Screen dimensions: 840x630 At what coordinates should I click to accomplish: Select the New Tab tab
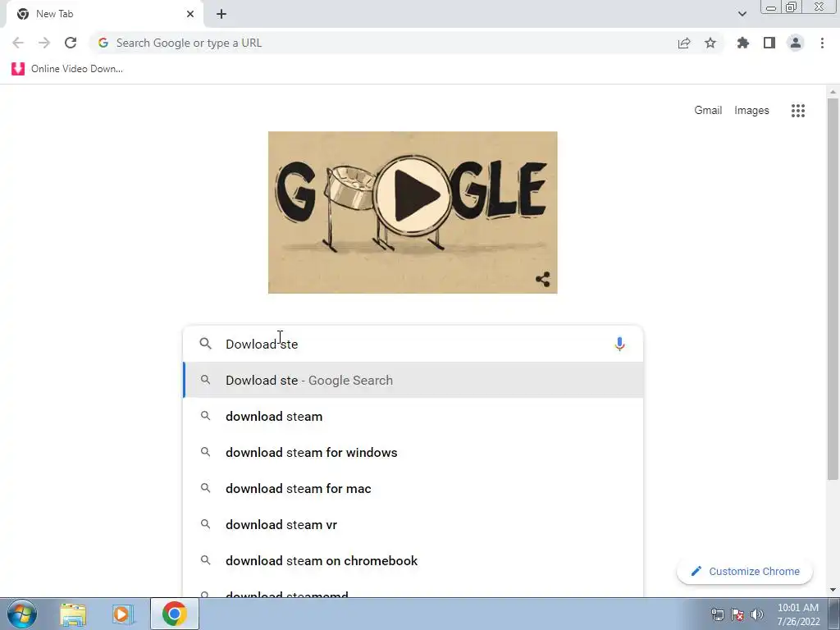pyautogui.click(x=104, y=14)
